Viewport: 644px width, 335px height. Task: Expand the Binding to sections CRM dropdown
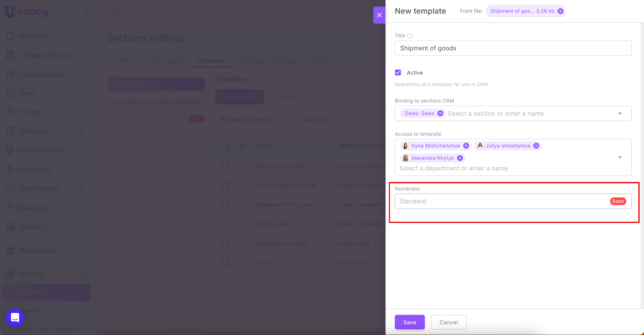pyautogui.click(x=620, y=114)
